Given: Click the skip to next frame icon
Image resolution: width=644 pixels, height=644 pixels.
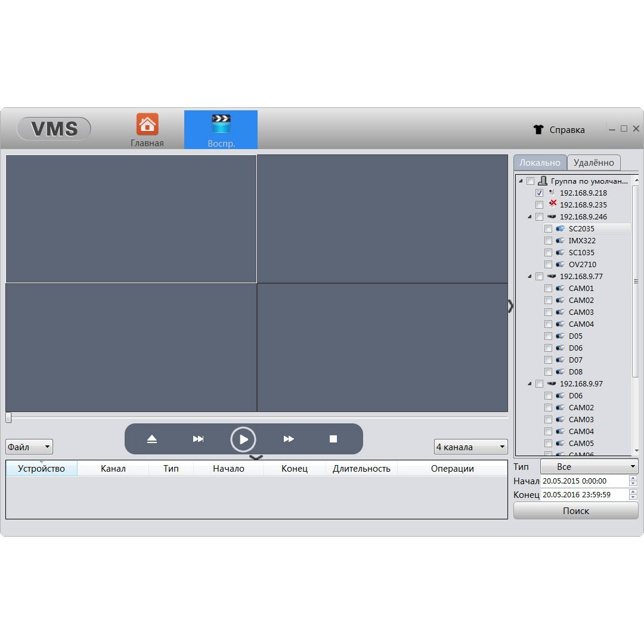Looking at the screenshot, I should click(199, 439).
